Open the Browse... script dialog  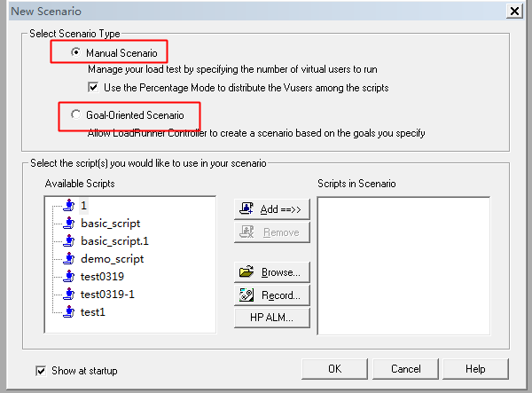click(x=272, y=271)
